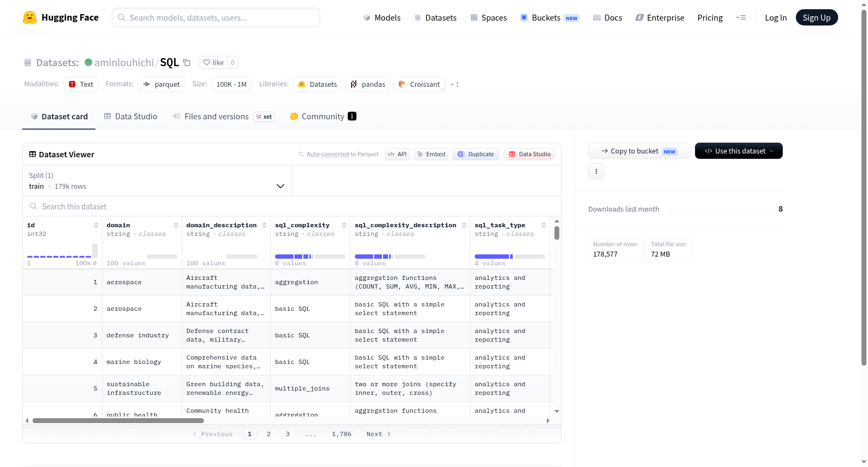This screenshot has width=868, height=467.
Task: Sort by the id column
Action: (96, 225)
